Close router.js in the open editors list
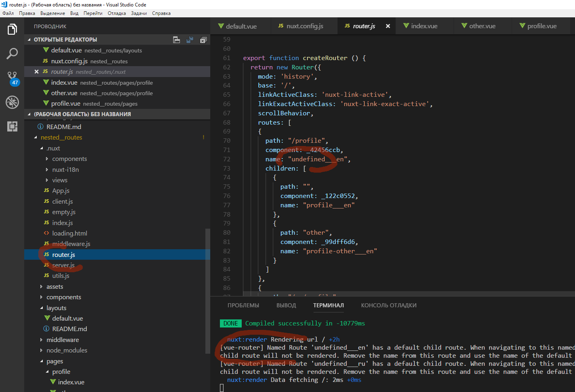 (36, 72)
